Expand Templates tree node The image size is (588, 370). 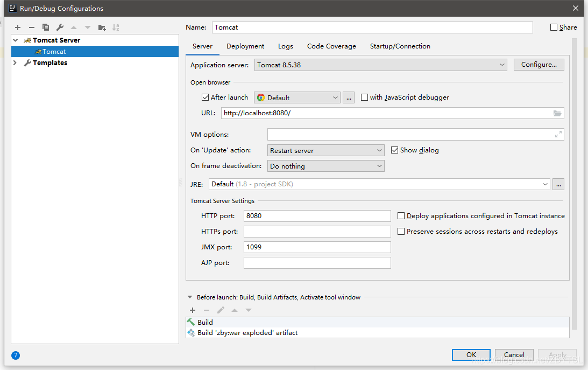click(x=16, y=62)
